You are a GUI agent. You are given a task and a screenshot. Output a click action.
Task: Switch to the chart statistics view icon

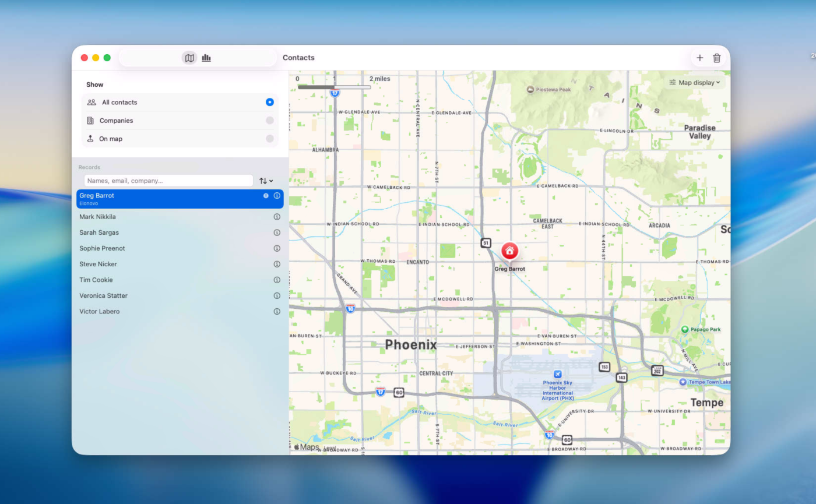pyautogui.click(x=206, y=58)
